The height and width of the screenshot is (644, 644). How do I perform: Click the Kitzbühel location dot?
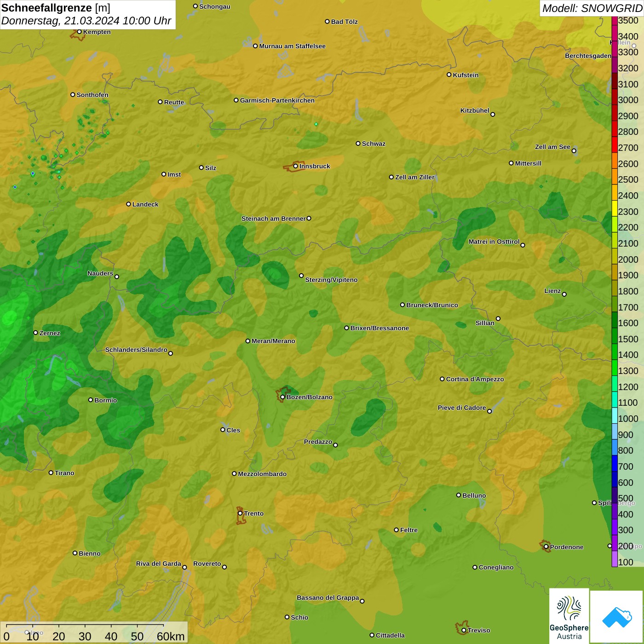tap(493, 115)
